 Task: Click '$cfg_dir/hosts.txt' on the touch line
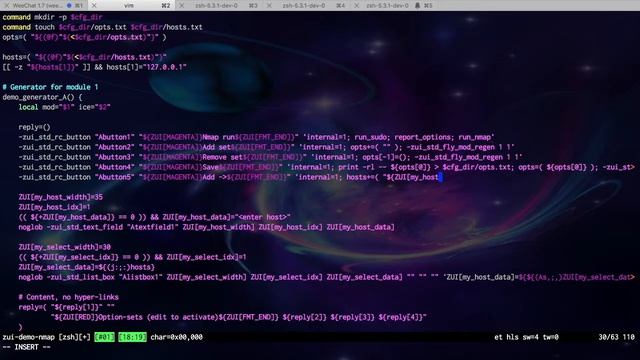167,27
